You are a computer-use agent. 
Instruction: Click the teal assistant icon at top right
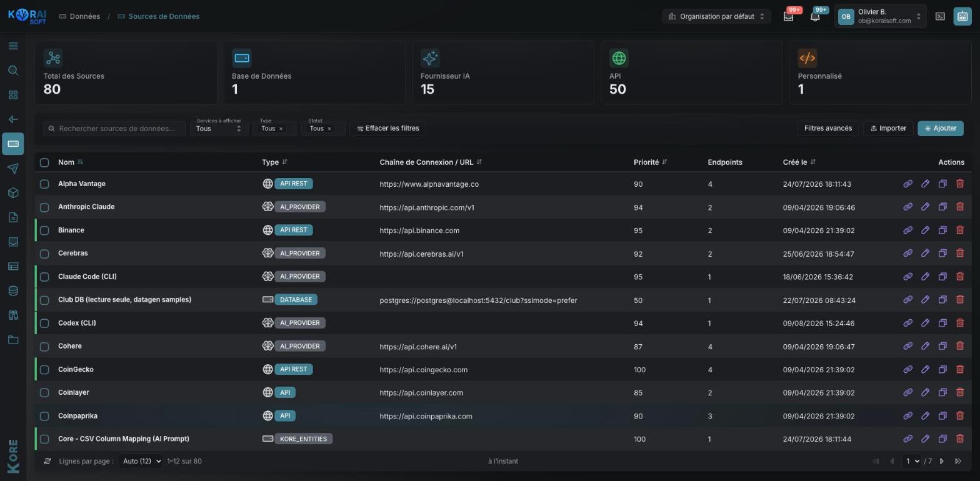point(962,17)
